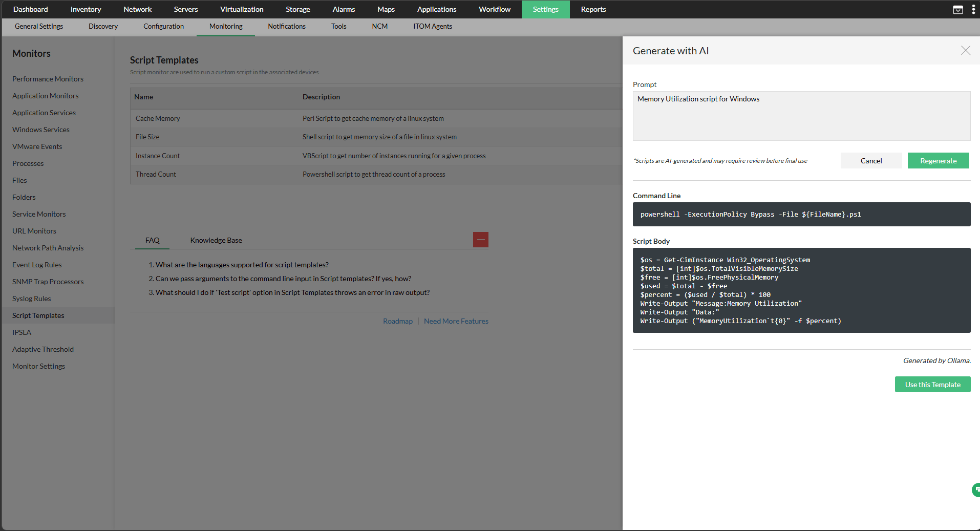Open IPSLA in sidebar

22,332
